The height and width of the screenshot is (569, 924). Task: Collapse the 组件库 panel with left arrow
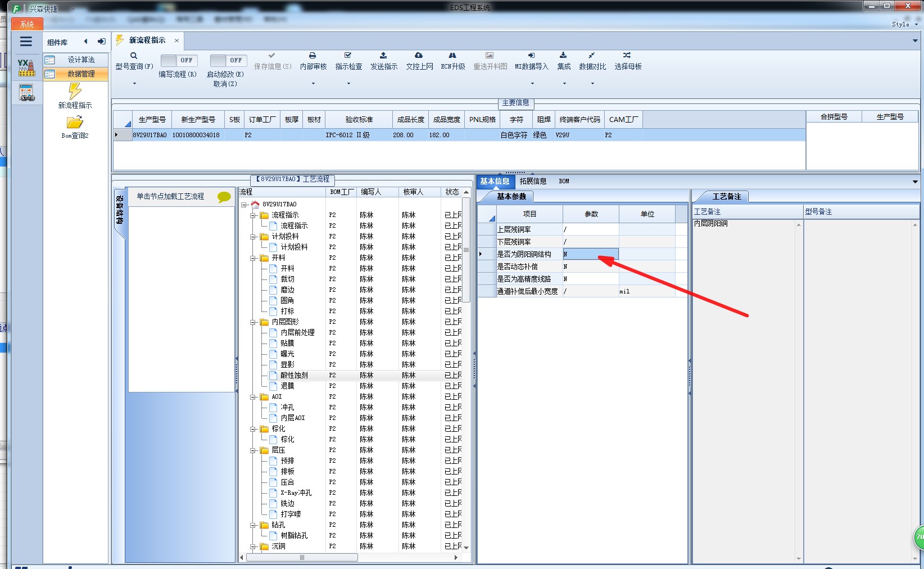point(85,41)
